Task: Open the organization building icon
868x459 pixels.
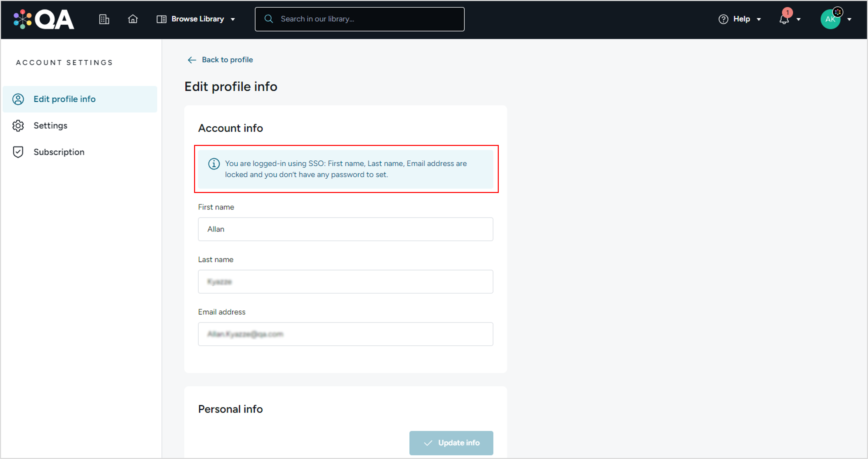Action: 104,19
